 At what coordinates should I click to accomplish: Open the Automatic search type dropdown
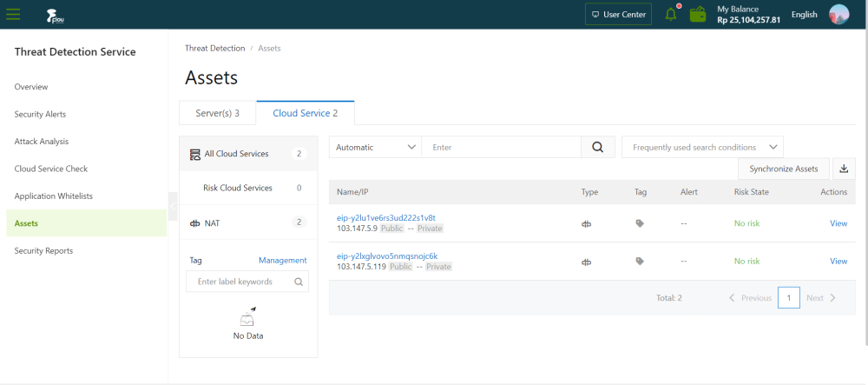pos(375,148)
